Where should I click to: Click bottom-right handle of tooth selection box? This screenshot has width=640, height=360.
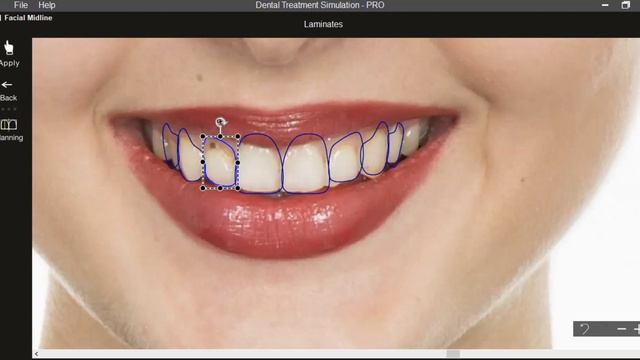pyautogui.click(x=238, y=188)
